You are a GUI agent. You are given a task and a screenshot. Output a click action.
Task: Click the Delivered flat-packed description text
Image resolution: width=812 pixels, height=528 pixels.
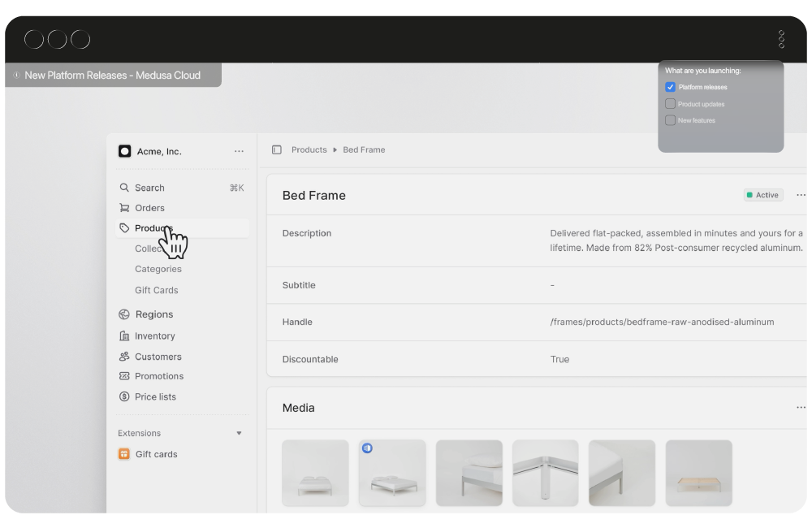pyautogui.click(x=676, y=240)
